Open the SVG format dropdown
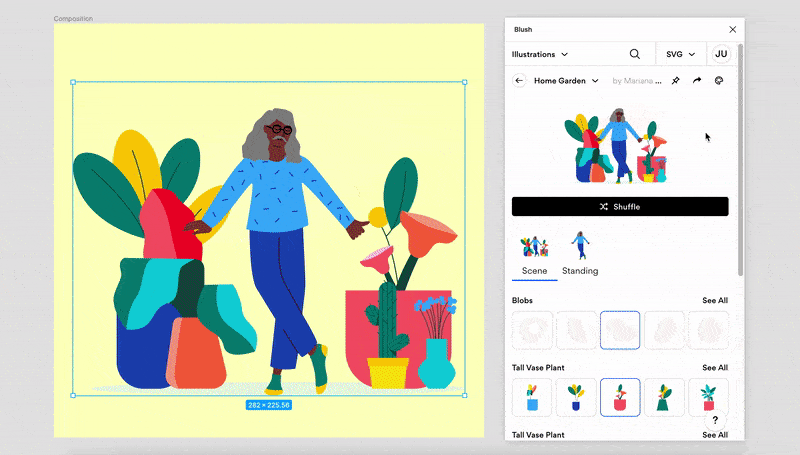 coord(681,54)
